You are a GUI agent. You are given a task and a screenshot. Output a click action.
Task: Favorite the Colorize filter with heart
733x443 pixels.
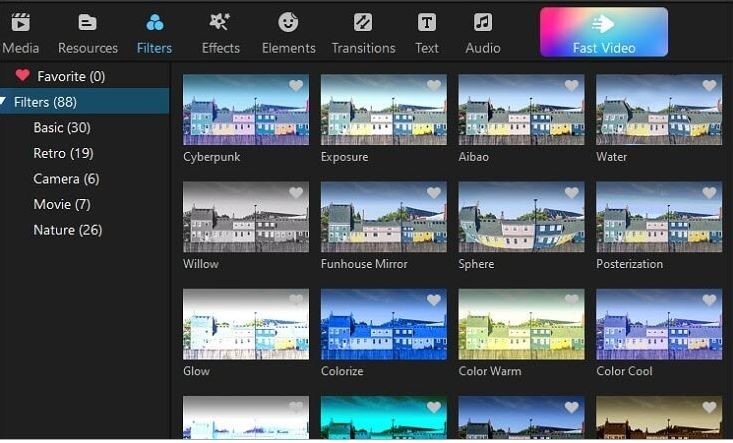click(x=434, y=300)
